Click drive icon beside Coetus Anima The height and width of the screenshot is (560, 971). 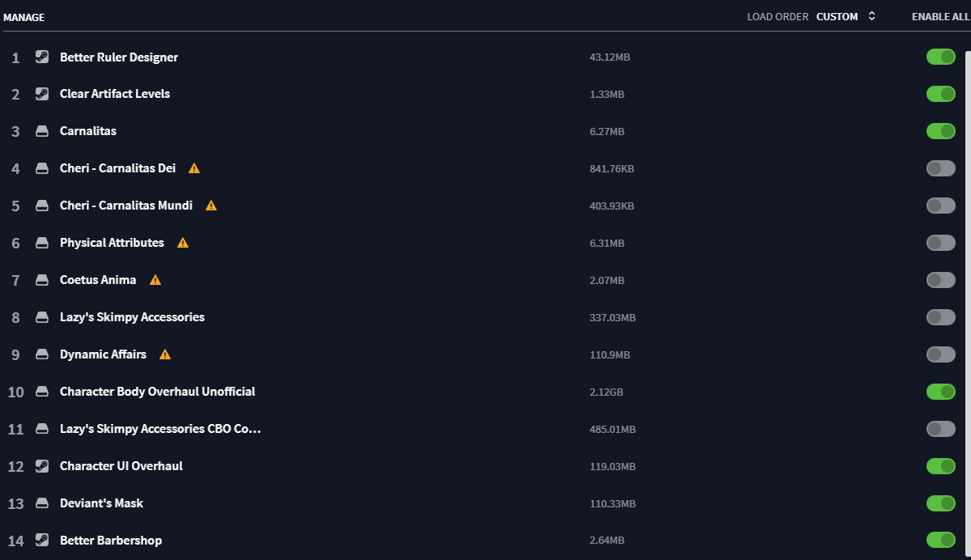42,280
